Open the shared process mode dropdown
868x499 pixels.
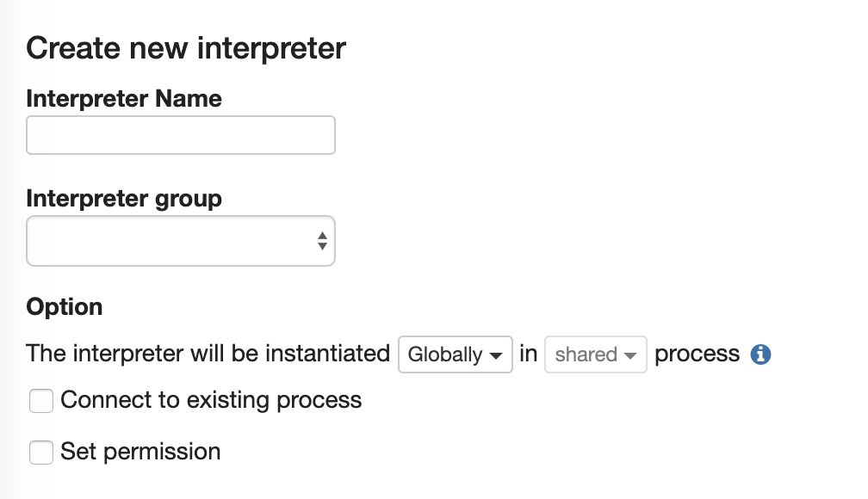pyautogui.click(x=595, y=354)
